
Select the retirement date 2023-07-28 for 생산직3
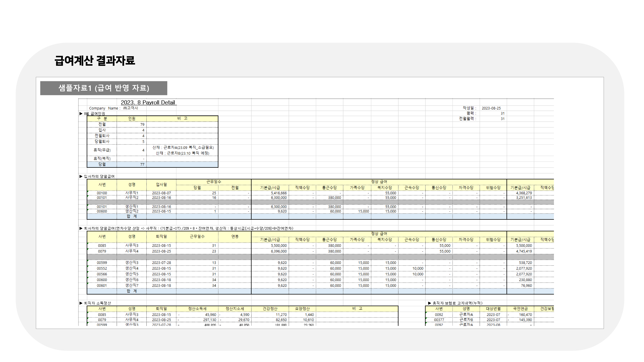pyautogui.click(x=161, y=263)
